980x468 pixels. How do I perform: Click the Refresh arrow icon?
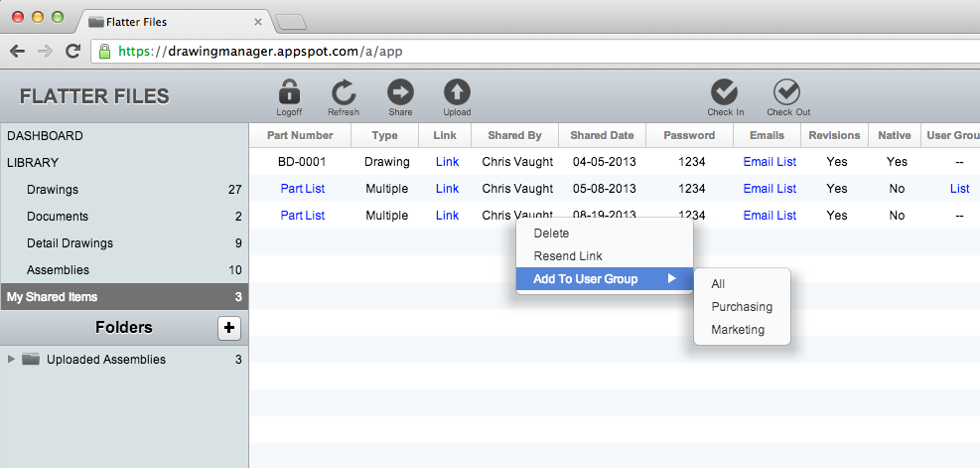[344, 92]
